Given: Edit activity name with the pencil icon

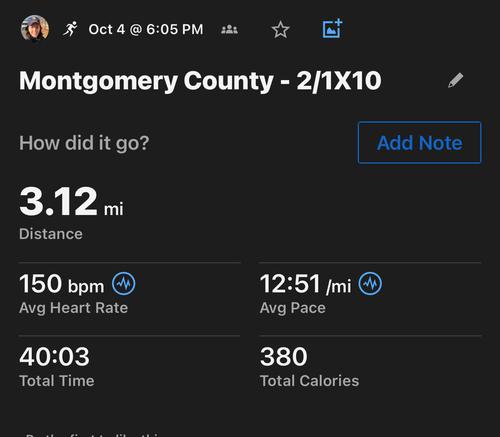Looking at the screenshot, I should [x=455, y=80].
